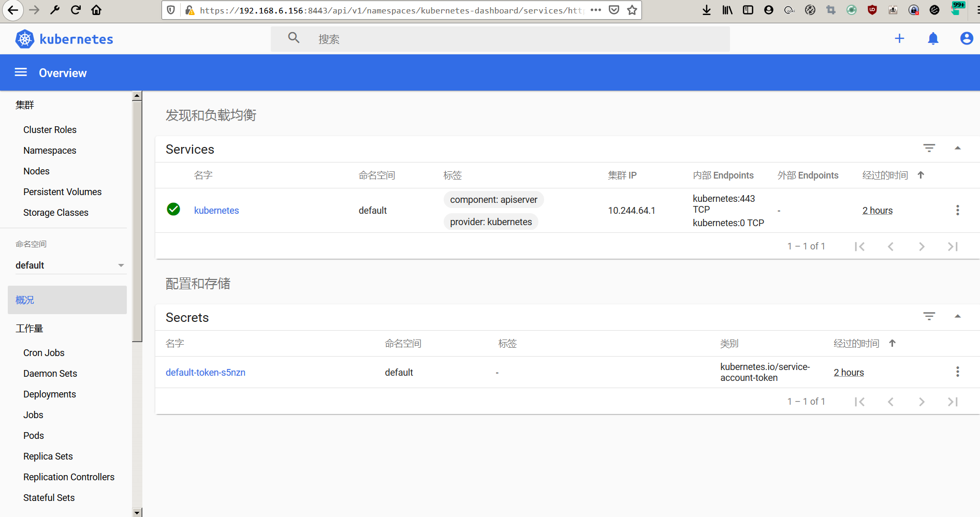
Task: Open Cron Jobs in sidebar
Action: 44,353
